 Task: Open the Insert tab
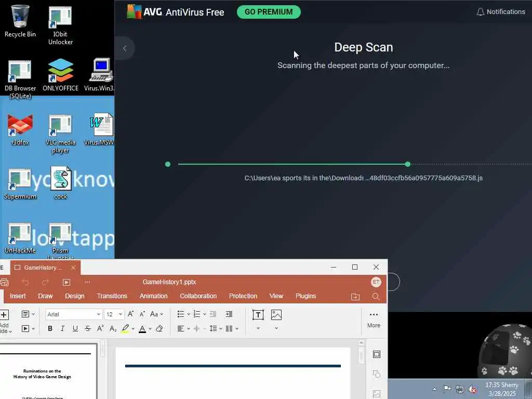pos(18,296)
